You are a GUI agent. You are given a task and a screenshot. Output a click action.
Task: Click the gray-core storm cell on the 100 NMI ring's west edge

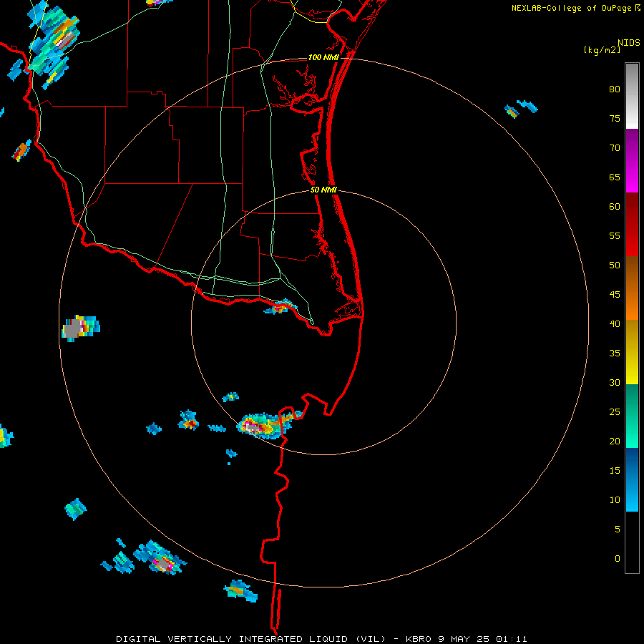point(80,328)
